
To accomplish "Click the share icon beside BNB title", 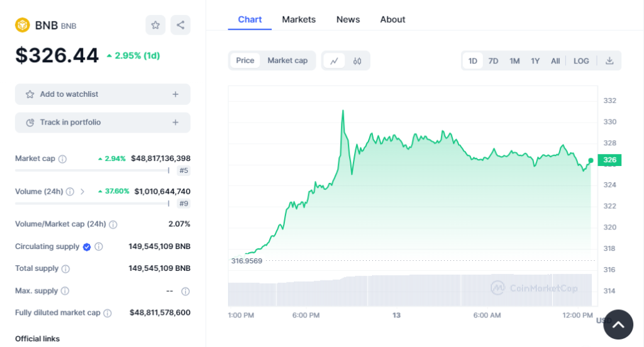I will coord(180,25).
